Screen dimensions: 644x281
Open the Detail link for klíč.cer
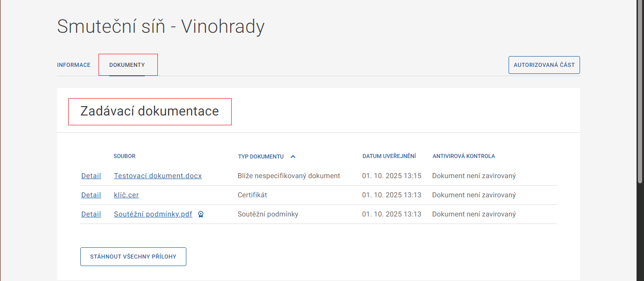91,195
